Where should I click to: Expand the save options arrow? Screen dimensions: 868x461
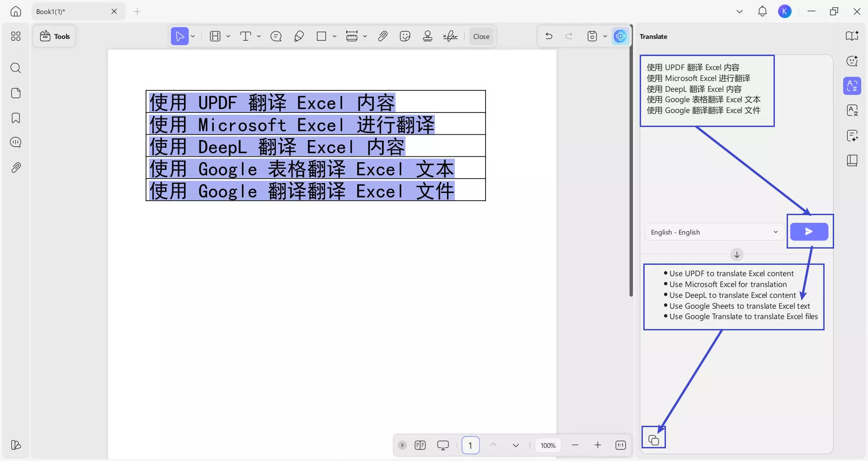point(605,36)
